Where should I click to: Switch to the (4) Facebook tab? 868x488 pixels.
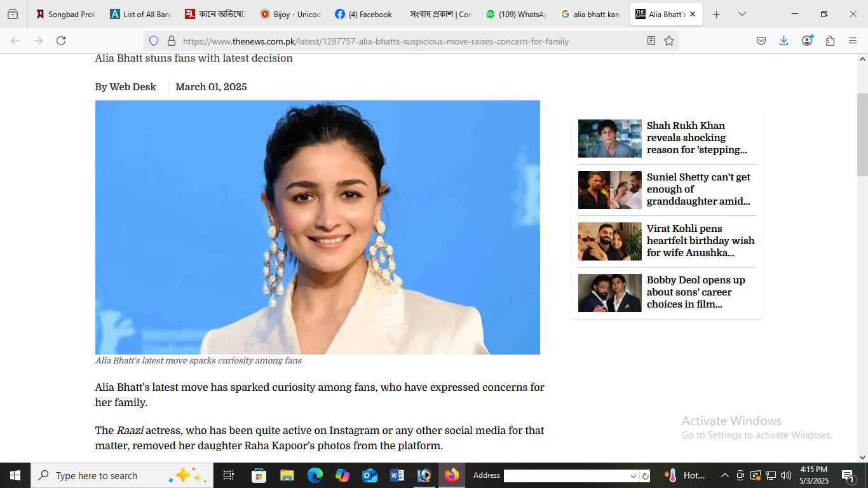click(365, 14)
